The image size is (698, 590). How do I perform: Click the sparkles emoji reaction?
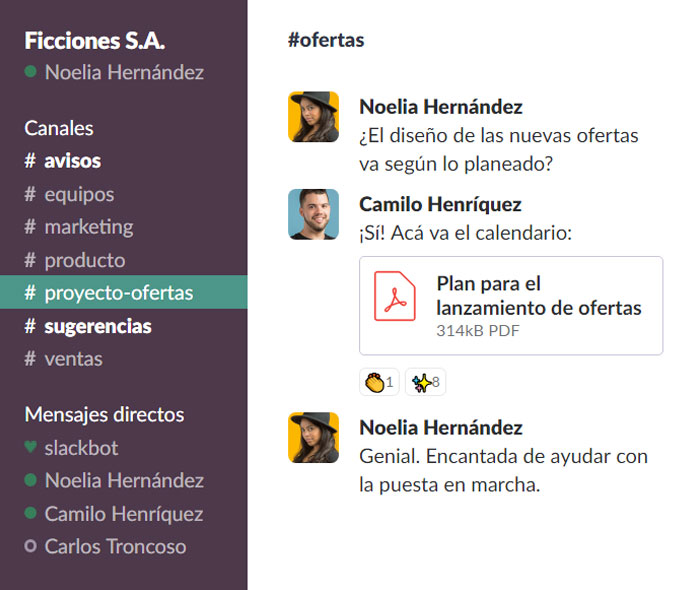click(x=425, y=382)
